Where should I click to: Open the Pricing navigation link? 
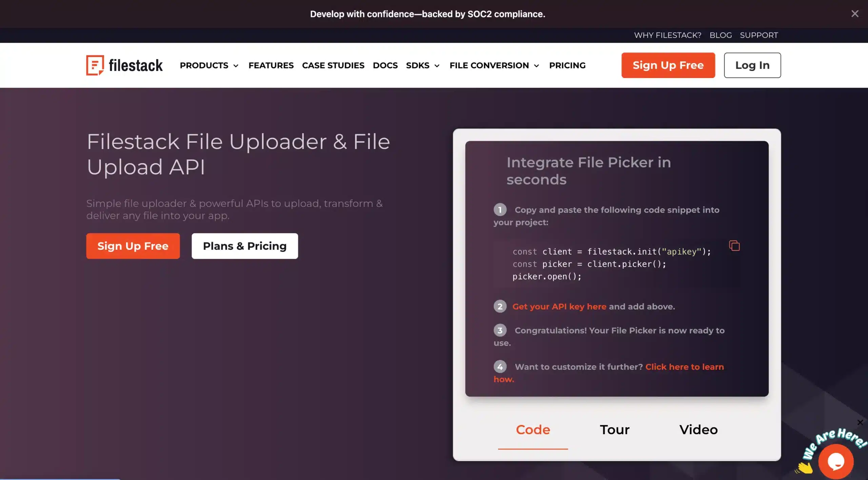pos(567,65)
